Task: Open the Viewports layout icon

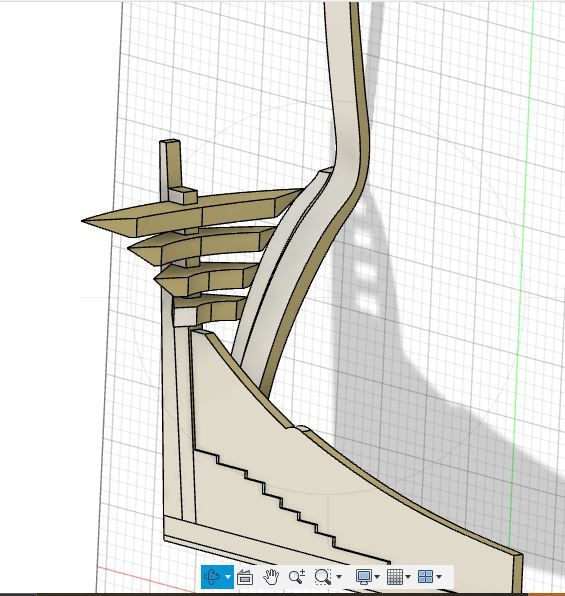Action: (x=425, y=577)
